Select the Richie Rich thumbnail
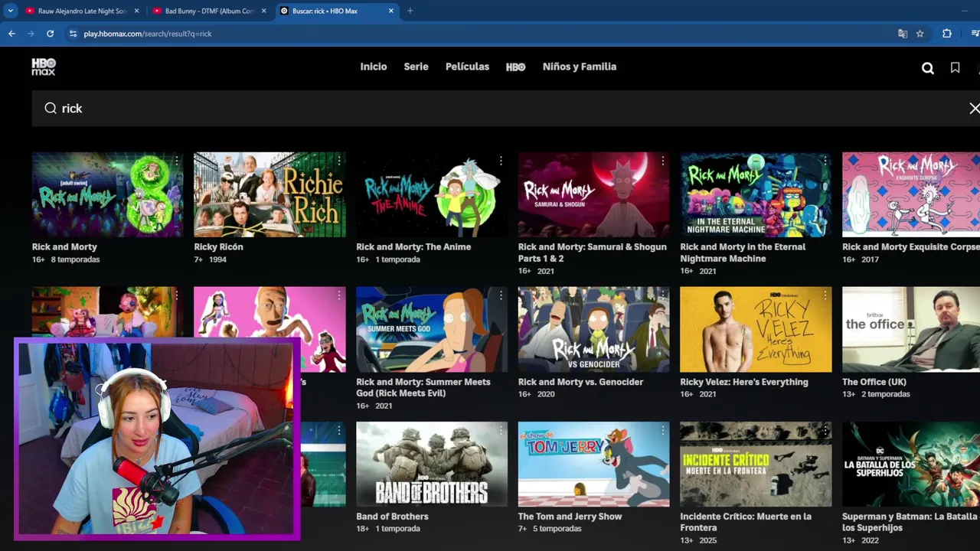This screenshot has width=980, height=551. click(x=269, y=194)
